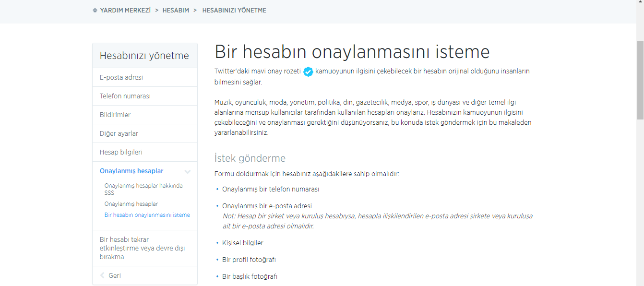Screen dimensions: 644x286
Task: Click the Geri back arrow icon
Action: click(102, 275)
